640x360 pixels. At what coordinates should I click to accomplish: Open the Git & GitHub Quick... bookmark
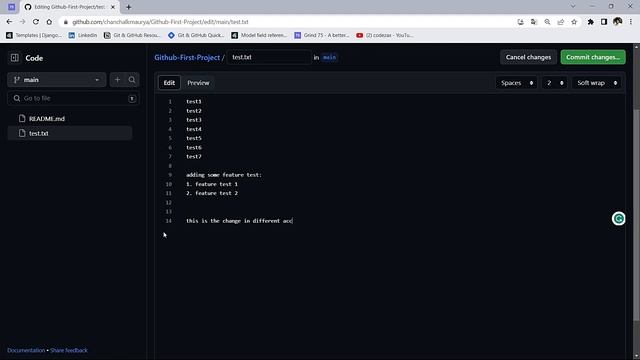[196, 36]
